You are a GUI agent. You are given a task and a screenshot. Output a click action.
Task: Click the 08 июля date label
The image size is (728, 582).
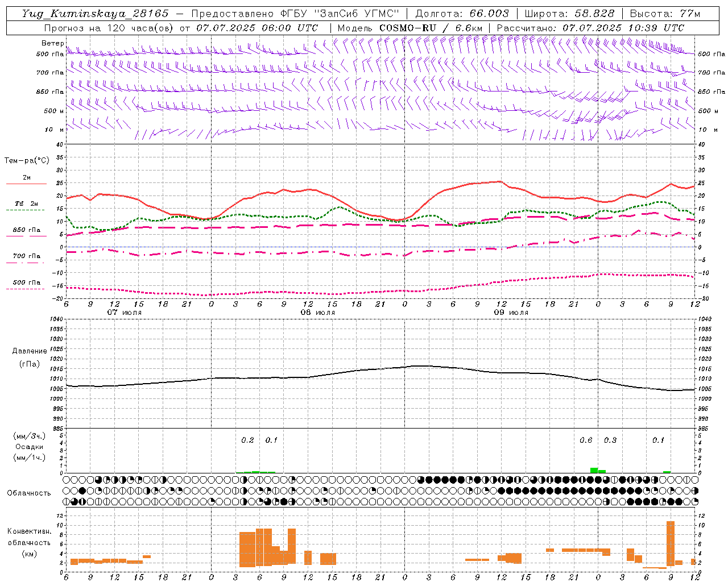(x=318, y=313)
